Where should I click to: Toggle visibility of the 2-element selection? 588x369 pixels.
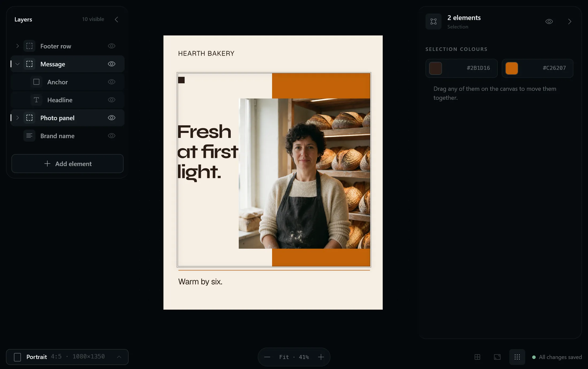549,21
